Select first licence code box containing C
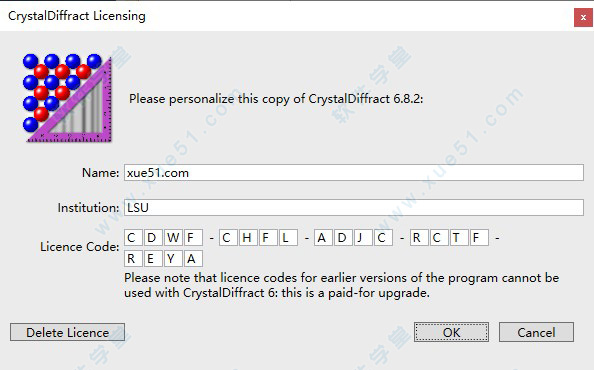The height and width of the screenshot is (370, 594). [133, 238]
